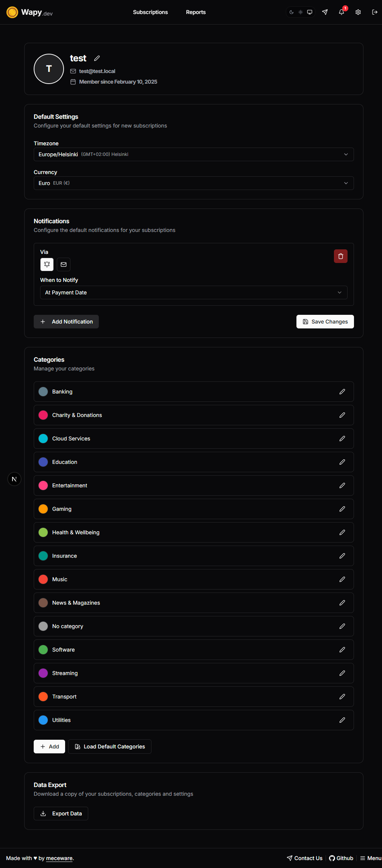Expand the Timezone dropdown
The width and height of the screenshot is (382, 868).
[x=194, y=154]
